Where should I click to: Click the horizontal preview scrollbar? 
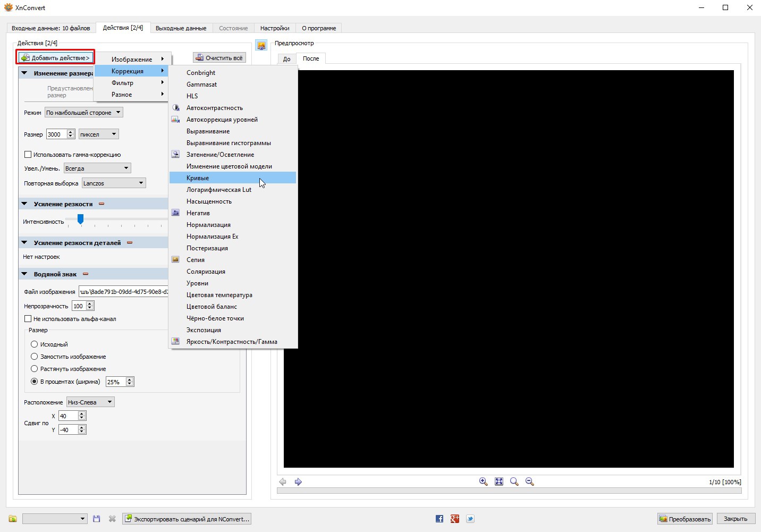click(509, 491)
